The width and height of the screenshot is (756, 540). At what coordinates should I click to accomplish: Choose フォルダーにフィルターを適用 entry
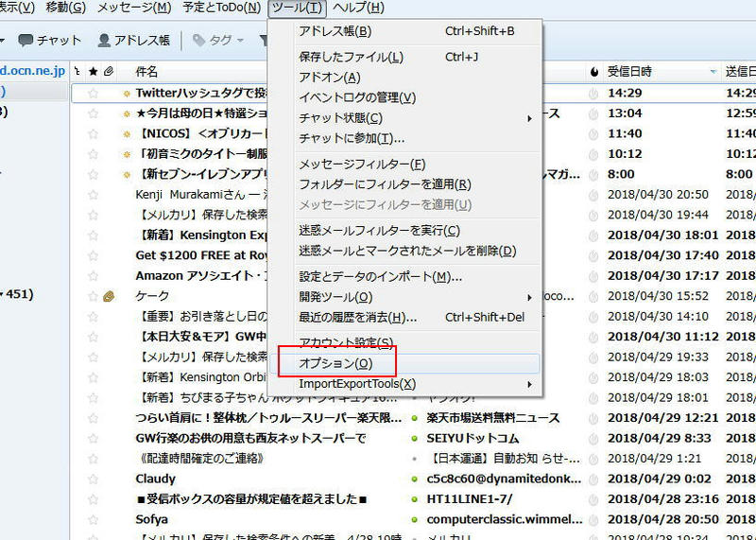click(404, 184)
